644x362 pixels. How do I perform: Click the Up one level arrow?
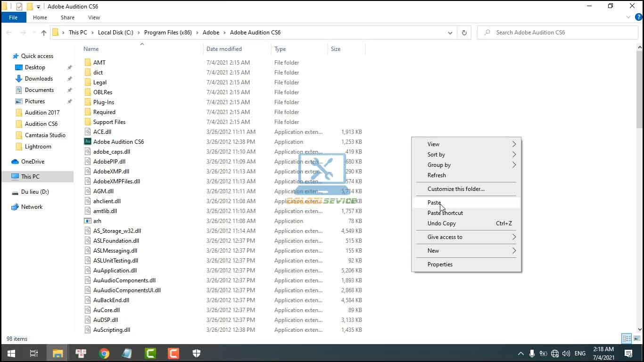(x=44, y=33)
